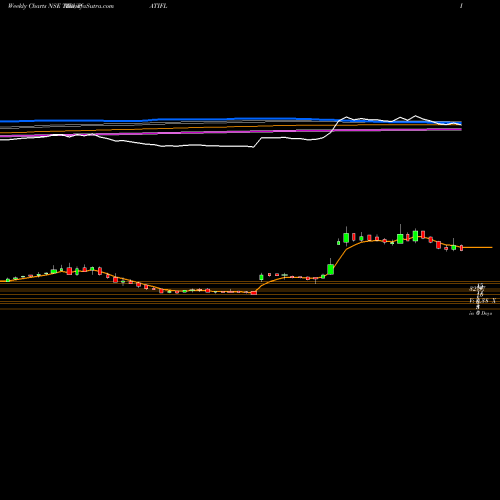Click the "Weekly Charts NSE" header text
Image resolution: width=500 pixels, height=500 pixels.
(x=35, y=6)
